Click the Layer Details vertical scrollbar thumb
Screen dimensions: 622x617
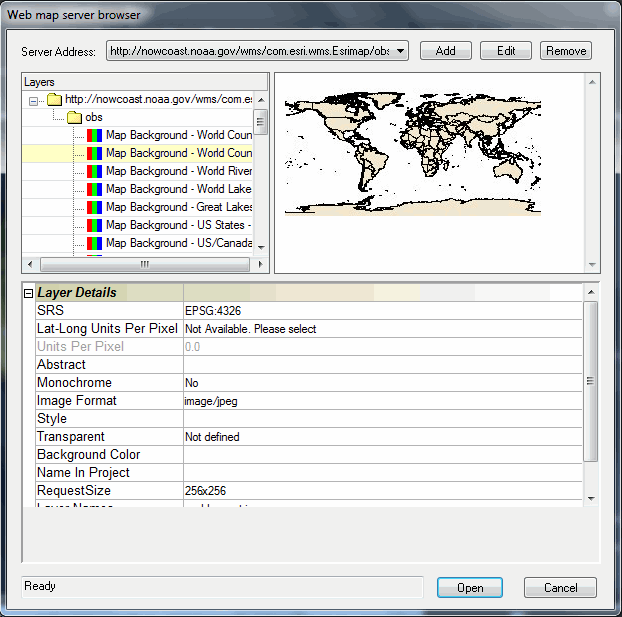tap(591, 381)
